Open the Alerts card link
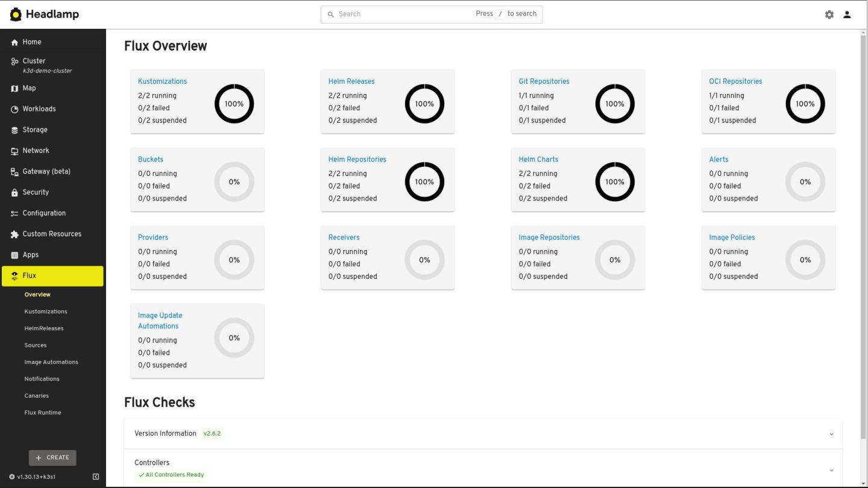 pyautogui.click(x=719, y=160)
